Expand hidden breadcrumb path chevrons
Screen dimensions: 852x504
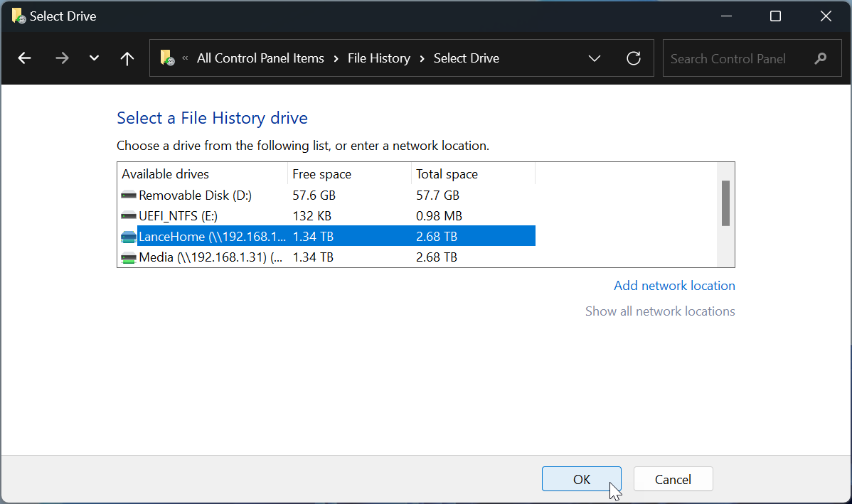tap(185, 58)
